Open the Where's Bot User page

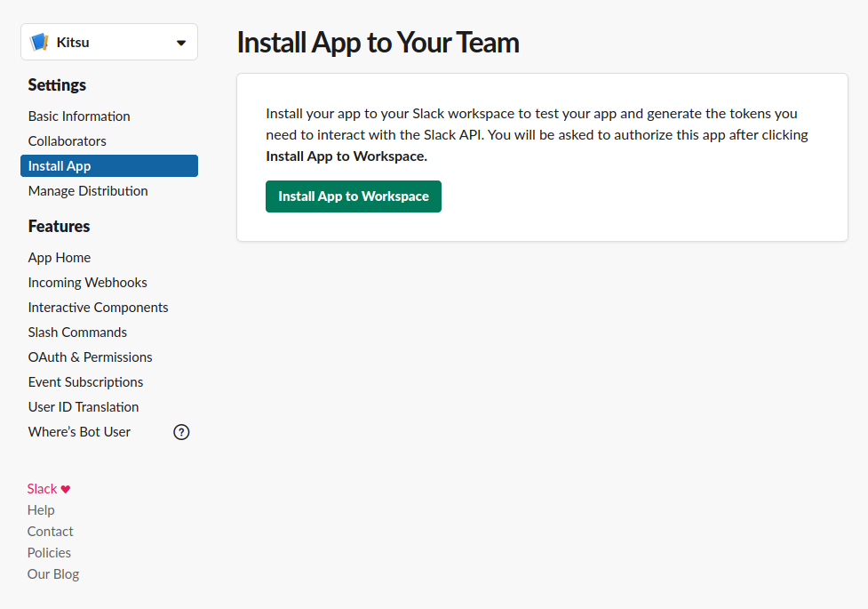pyautogui.click(x=79, y=431)
